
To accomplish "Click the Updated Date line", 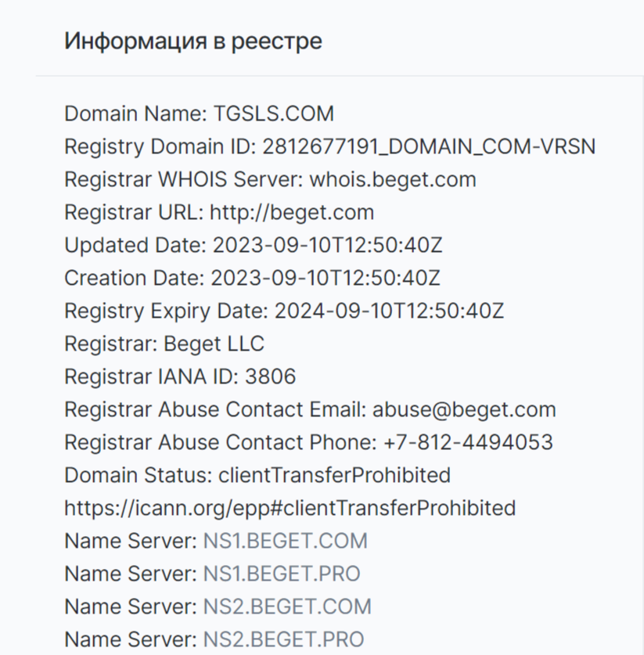I will pyautogui.click(x=253, y=245).
